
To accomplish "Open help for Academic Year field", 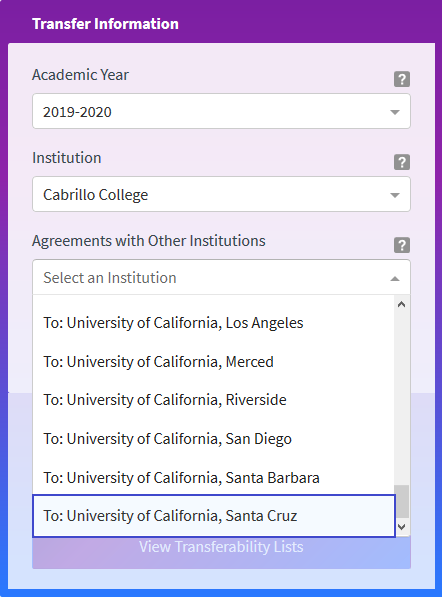I will 402,79.
